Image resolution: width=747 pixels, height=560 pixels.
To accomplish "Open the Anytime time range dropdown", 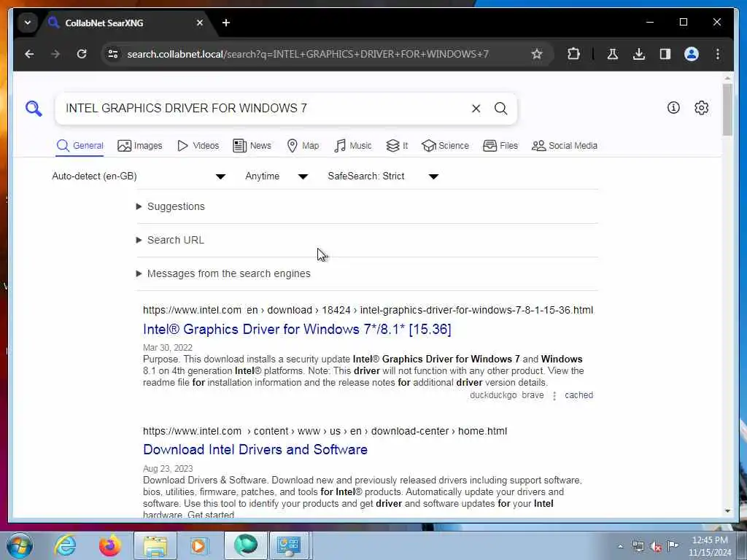I will (276, 176).
